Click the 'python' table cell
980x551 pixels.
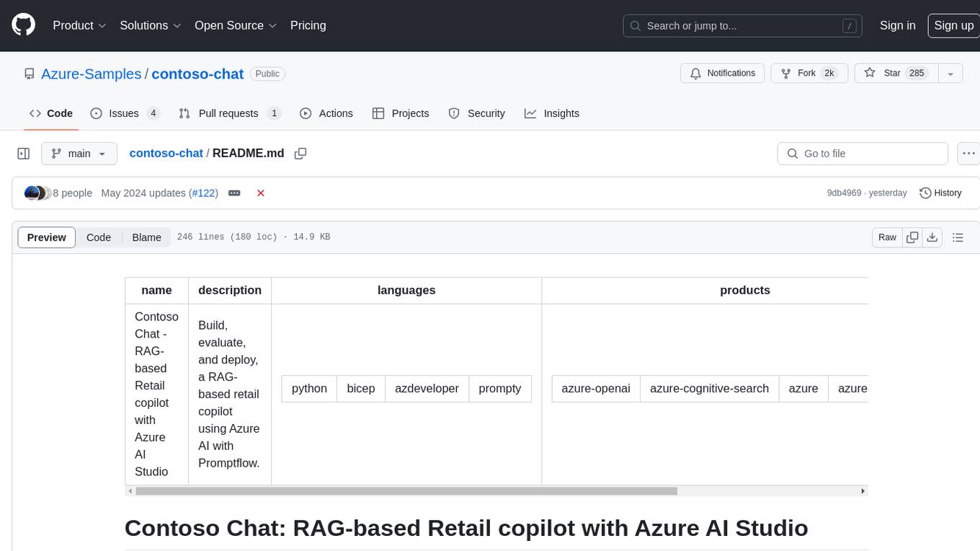(x=309, y=389)
